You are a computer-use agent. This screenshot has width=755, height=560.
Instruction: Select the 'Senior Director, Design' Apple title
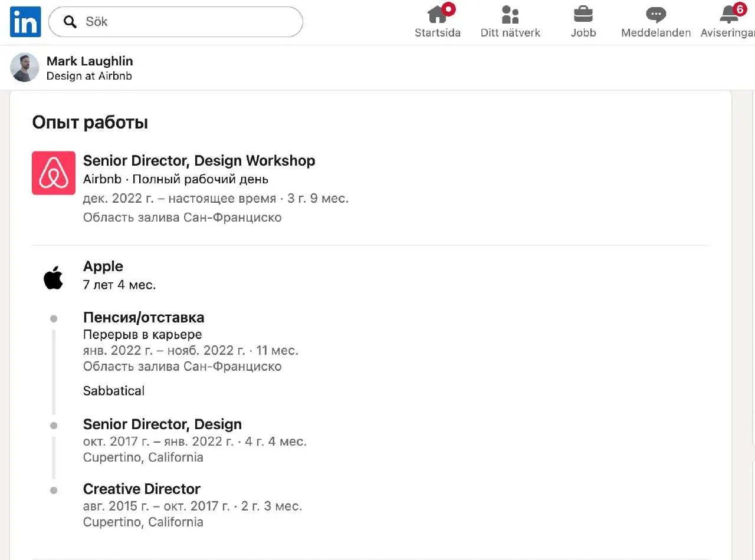pyautogui.click(x=163, y=424)
